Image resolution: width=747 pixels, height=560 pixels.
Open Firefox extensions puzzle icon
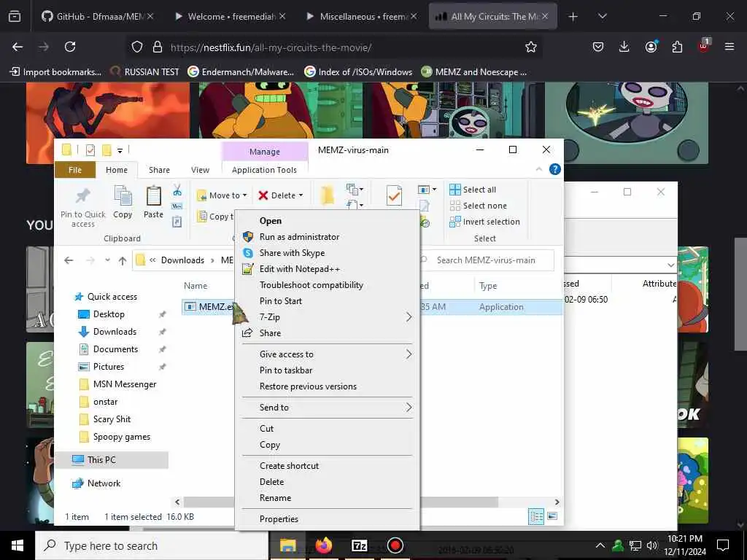[x=677, y=47]
